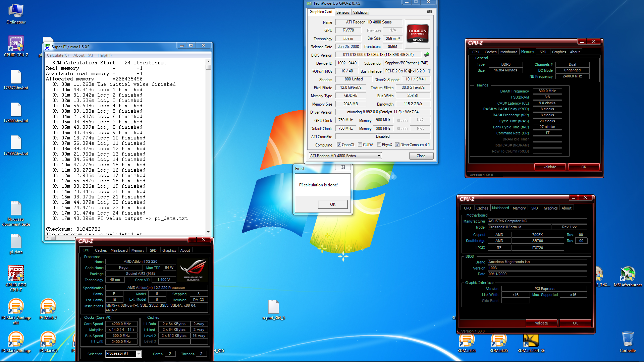Viewport: 644px width, 362px height.
Task: Launch MSI Afterburner desktop shortcut
Action: [x=628, y=277]
